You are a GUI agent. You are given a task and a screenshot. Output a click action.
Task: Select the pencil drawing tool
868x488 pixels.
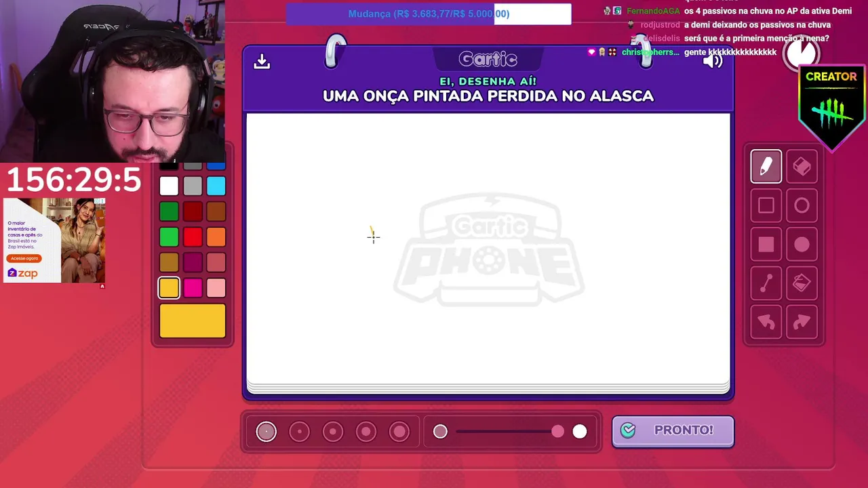[x=766, y=166]
